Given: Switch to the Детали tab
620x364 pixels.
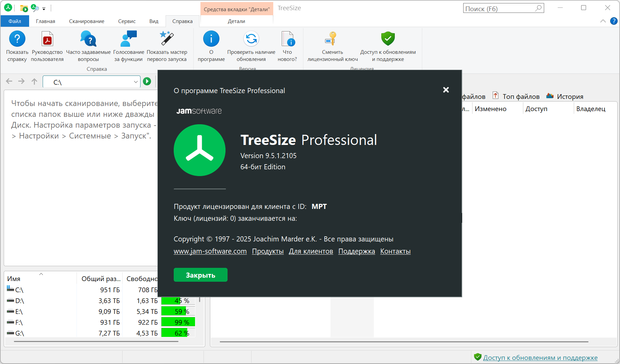Looking at the screenshot, I should 236,21.
